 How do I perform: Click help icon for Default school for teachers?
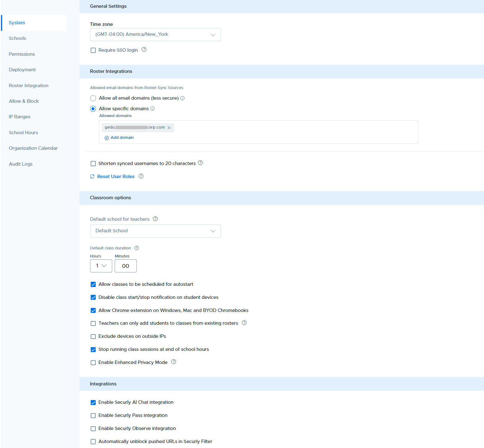155,219
